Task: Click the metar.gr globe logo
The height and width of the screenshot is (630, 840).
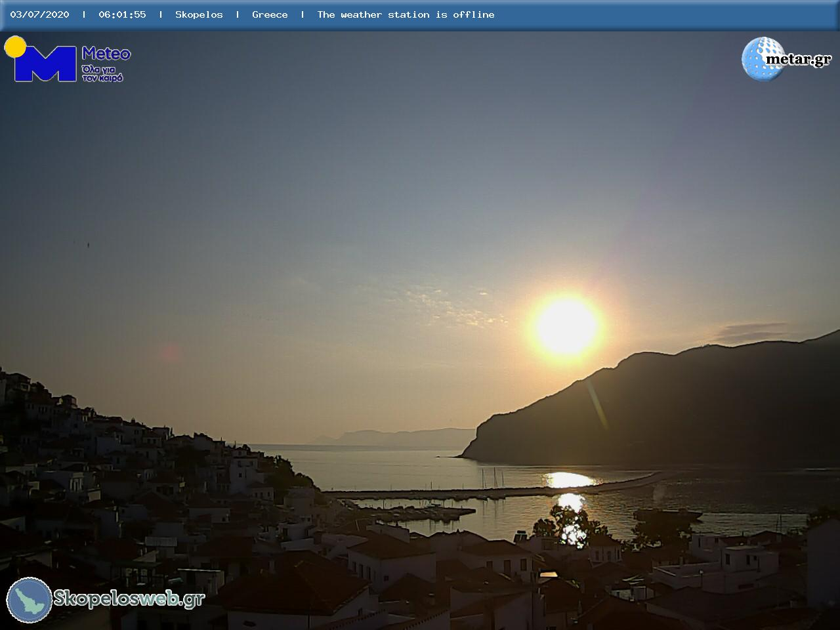Action: coord(763,59)
